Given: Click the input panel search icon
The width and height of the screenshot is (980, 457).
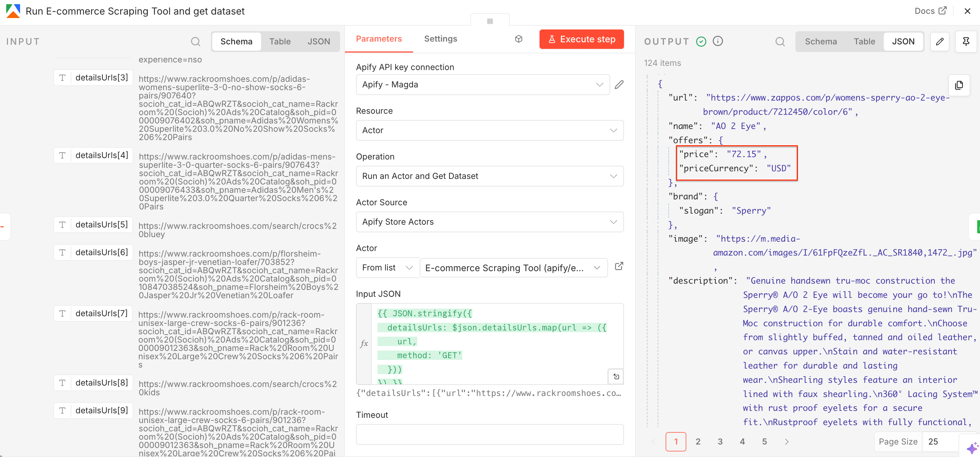Looking at the screenshot, I should (195, 42).
